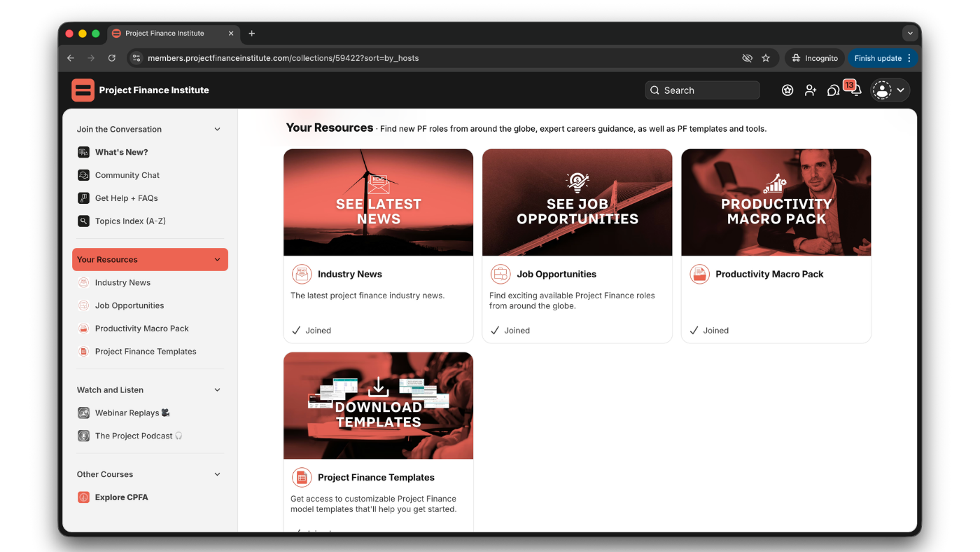980x552 pixels.
Task: Click Job Opportunities icon in sidebar
Action: (x=83, y=305)
